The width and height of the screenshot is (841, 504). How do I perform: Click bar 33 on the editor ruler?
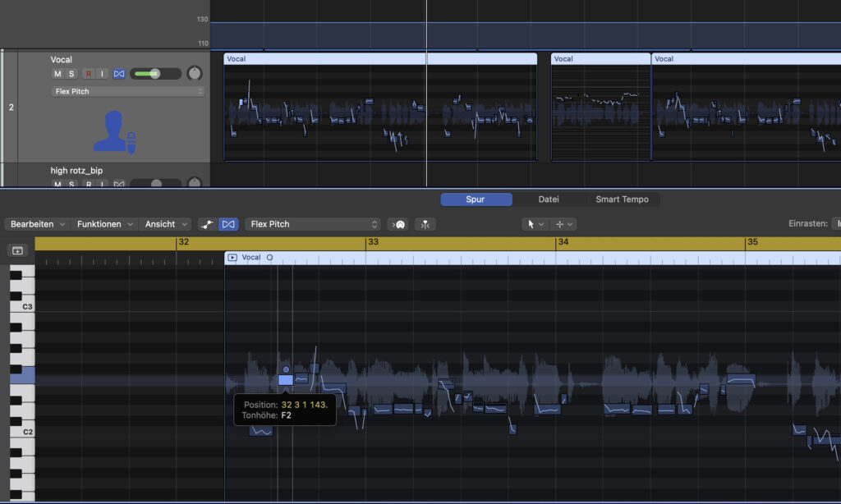374,242
